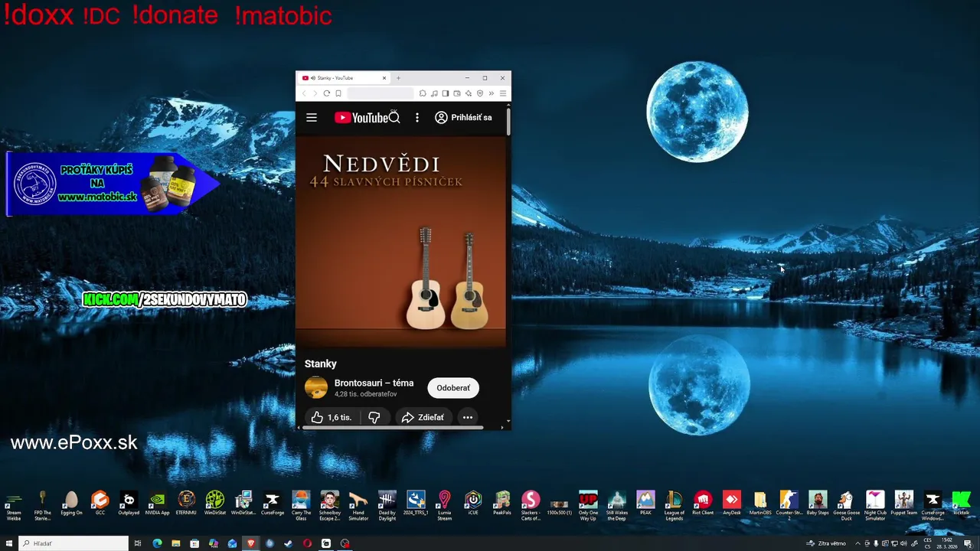Open Outplayed desktop shortcut
The image size is (980, 551).
coord(129,505)
